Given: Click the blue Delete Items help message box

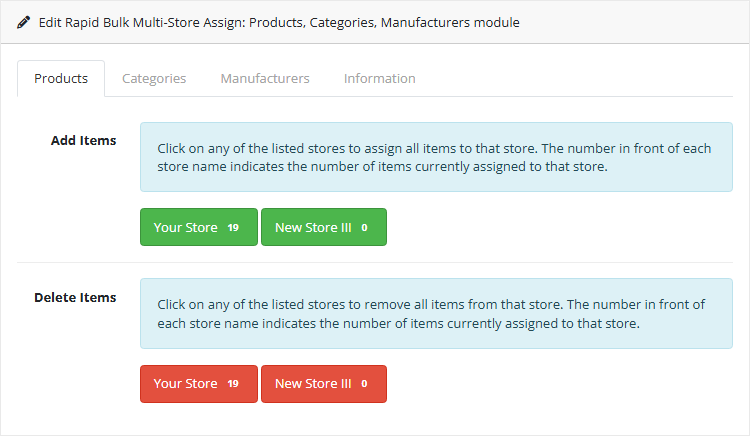Looking at the screenshot, I should pyautogui.click(x=436, y=313).
